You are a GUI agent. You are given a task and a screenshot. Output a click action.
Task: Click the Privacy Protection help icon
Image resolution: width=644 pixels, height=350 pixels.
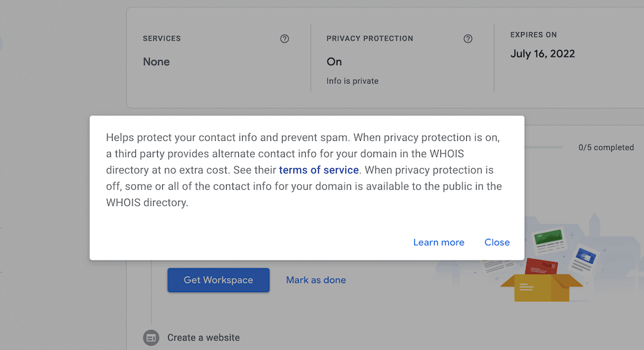click(x=468, y=39)
